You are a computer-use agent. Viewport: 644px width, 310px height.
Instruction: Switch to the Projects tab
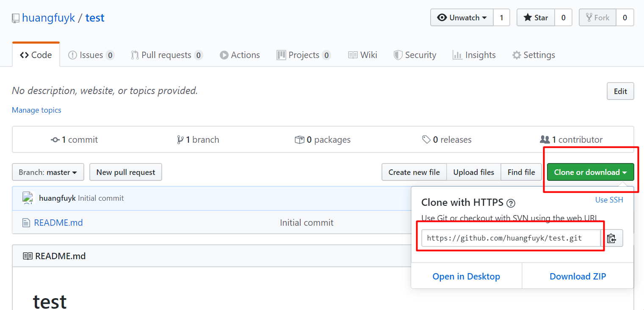(304, 55)
